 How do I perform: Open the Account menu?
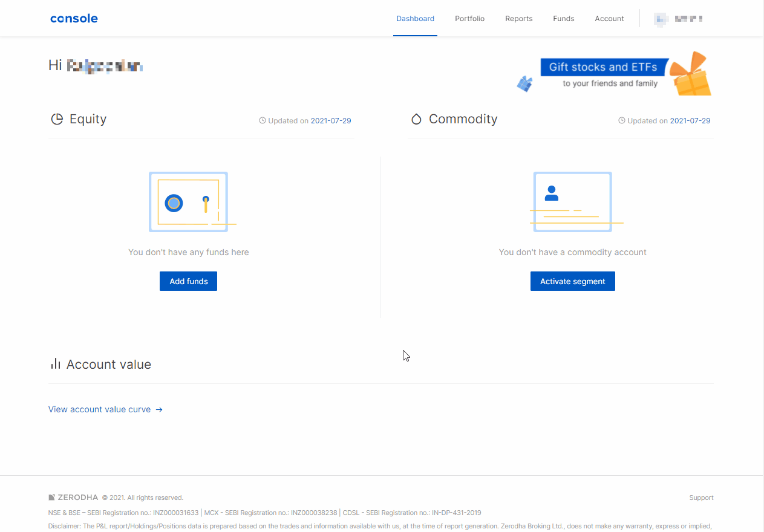609,19
